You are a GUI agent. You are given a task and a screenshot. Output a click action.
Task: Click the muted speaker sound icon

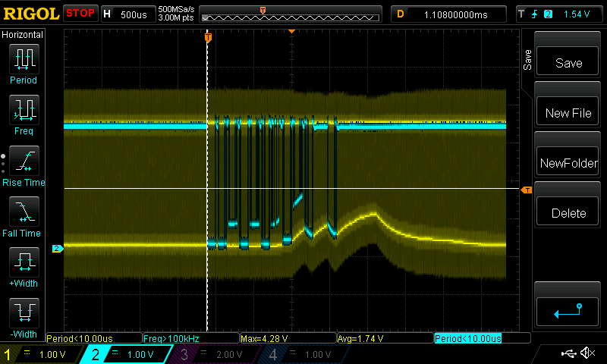587,353
